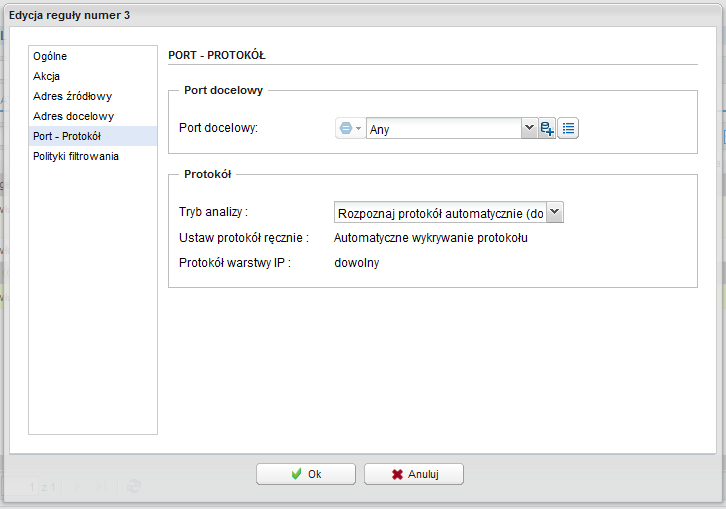Screen dimensions: 726x509
Task: Confirm with the Ok button
Action: pyautogui.click(x=306, y=474)
